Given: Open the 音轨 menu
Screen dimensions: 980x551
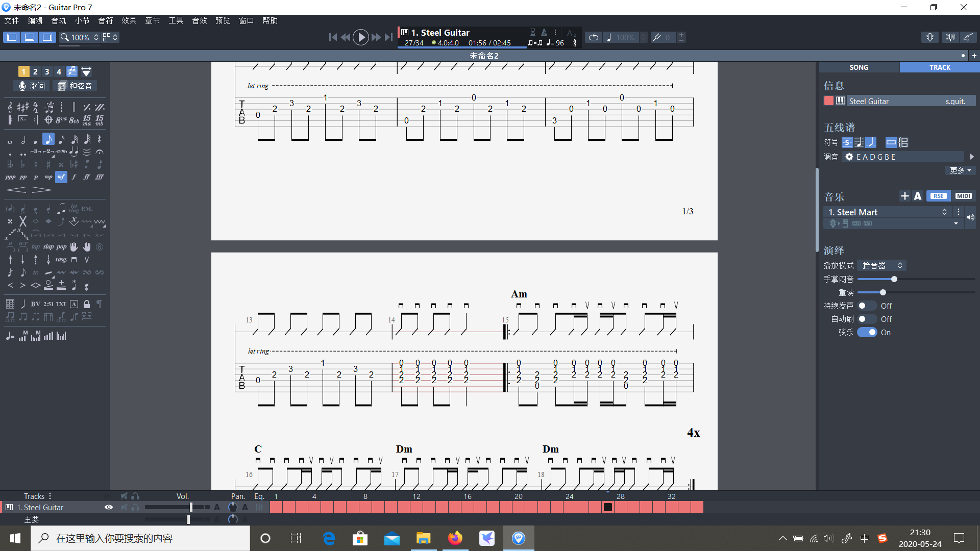Looking at the screenshot, I should pyautogui.click(x=59, y=20).
